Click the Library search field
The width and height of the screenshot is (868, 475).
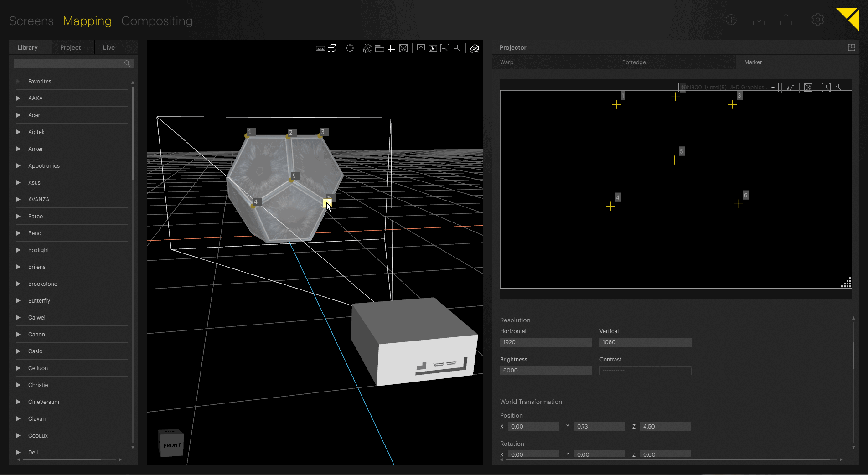tap(73, 63)
